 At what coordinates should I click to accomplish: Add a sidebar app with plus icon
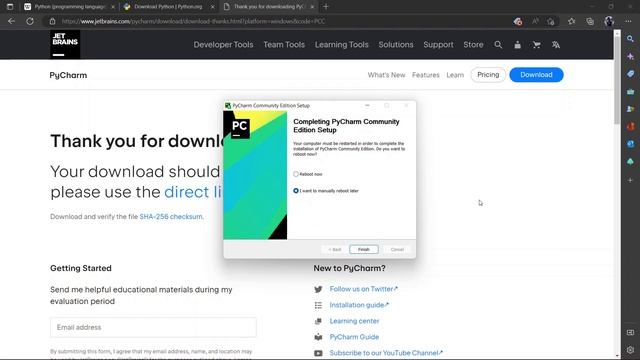coord(630,180)
